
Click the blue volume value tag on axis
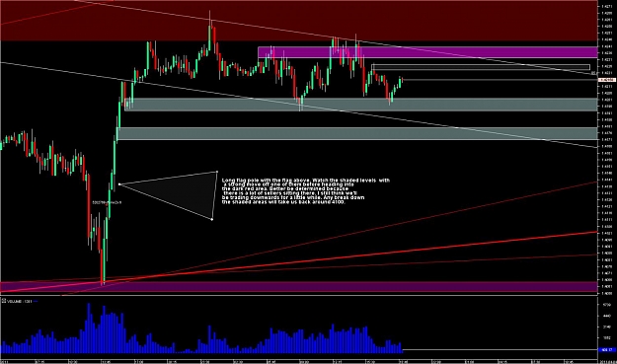click(x=607, y=350)
